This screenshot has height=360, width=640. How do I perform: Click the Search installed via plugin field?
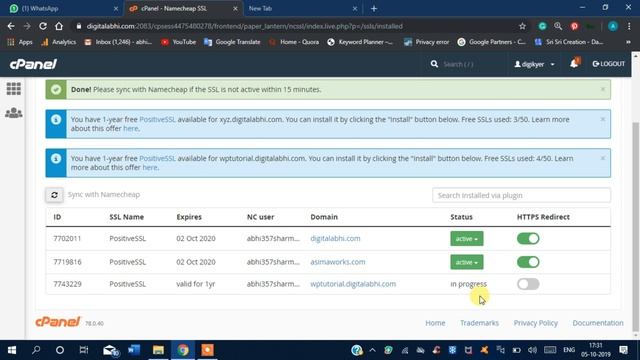tap(521, 195)
